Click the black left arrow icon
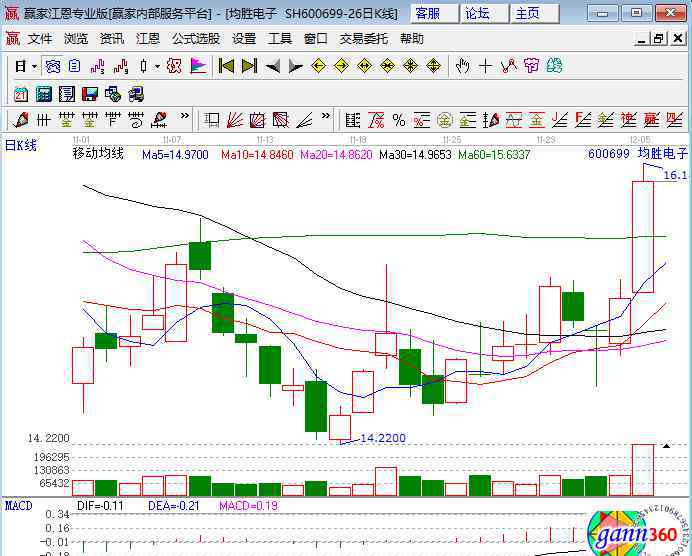 click(272, 66)
